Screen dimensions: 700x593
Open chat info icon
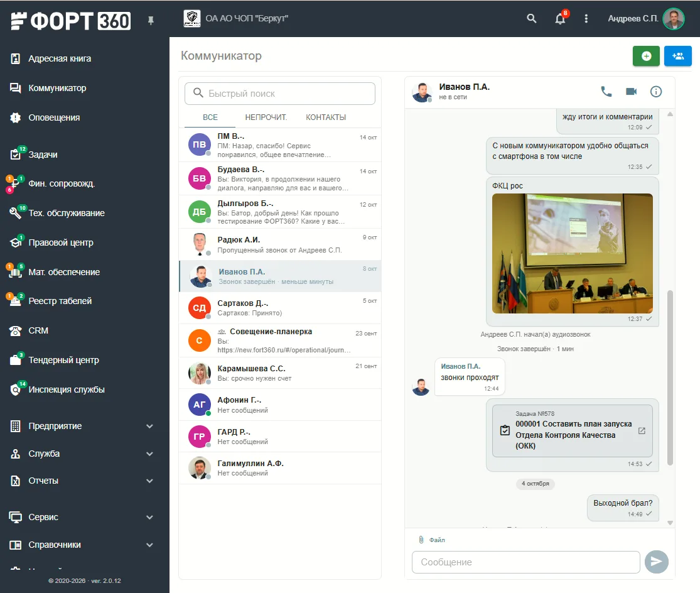[656, 92]
